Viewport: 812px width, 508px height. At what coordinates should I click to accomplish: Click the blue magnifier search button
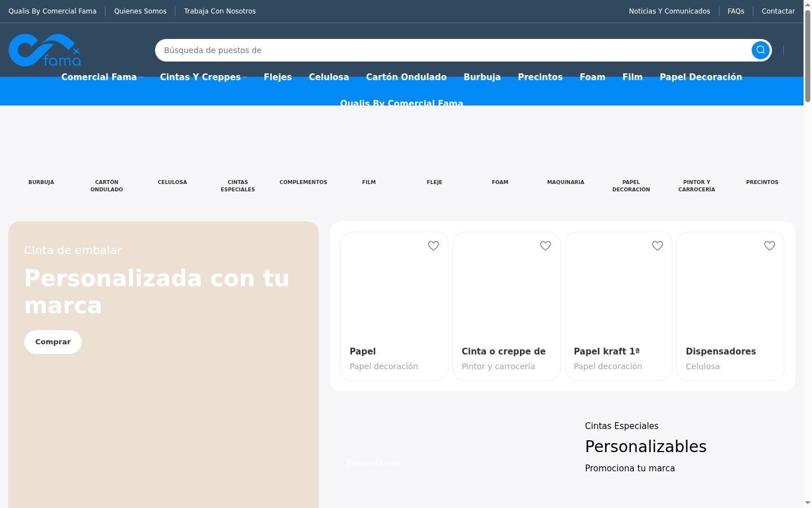pyautogui.click(x=761, y=50)
